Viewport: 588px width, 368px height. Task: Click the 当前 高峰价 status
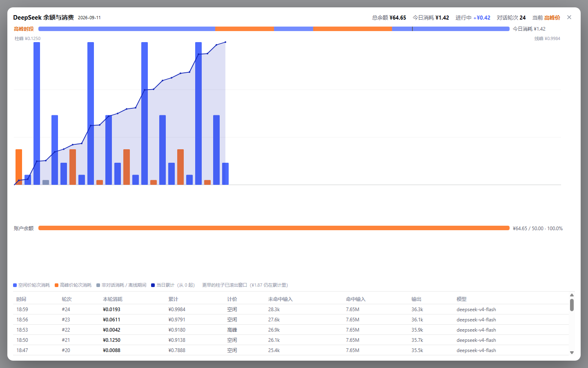pyautogui.click(x=546, y=18)
